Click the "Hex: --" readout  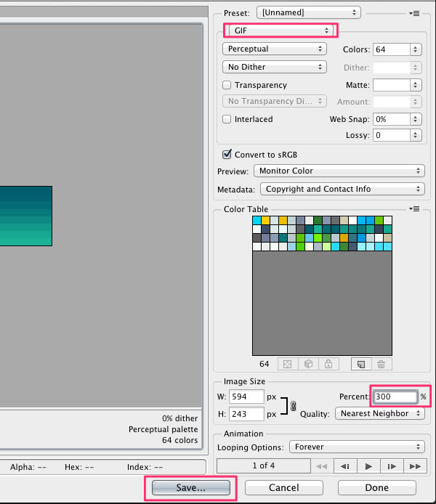tap(79, 467)
